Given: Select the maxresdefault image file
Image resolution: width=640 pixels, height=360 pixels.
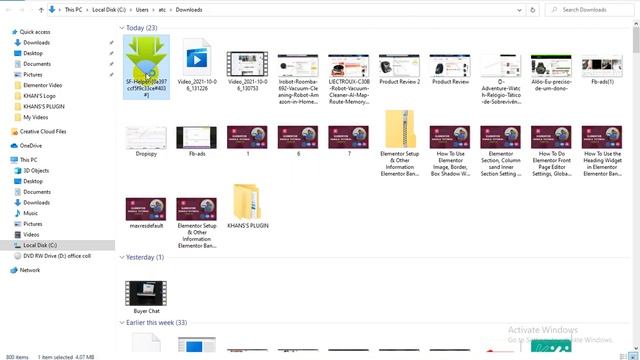Looking at the screenshot, I should pyautogui.click(x=146, y=209).
